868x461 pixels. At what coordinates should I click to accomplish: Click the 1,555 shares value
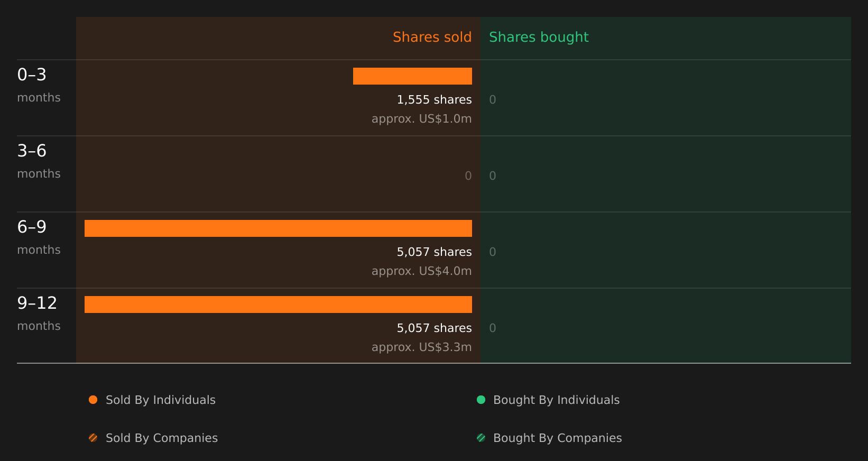434,100
